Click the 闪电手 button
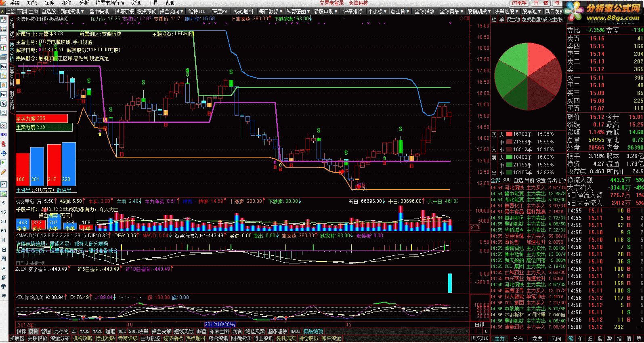644x343 pixels. [x=519, y=3]
